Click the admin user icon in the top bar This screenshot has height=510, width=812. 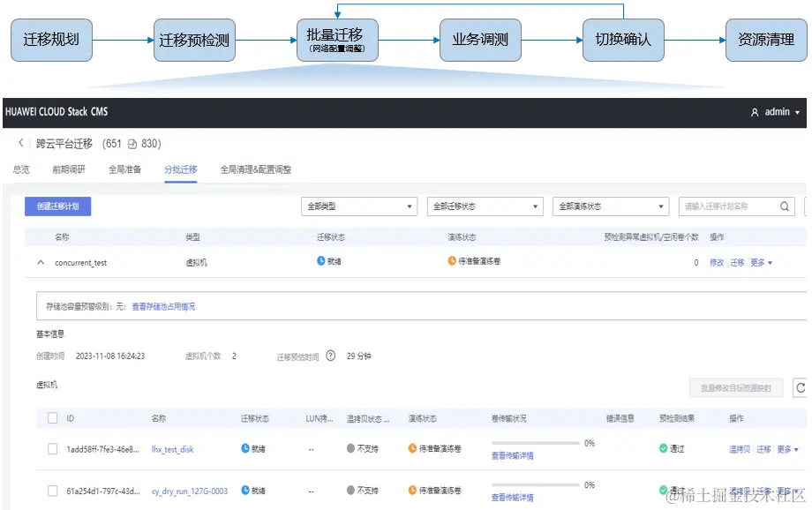click(755, 112)
